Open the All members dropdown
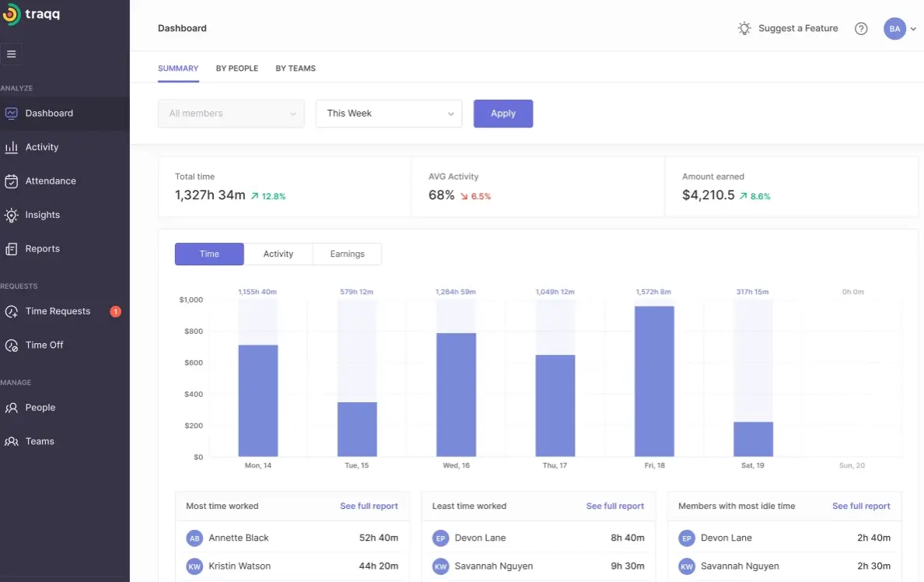Viewport: 924px width, 582px height. [x=230, y=114]
